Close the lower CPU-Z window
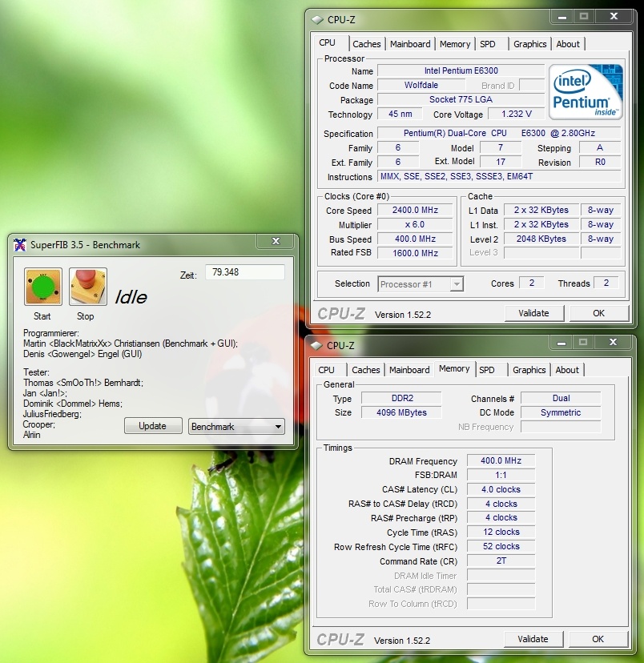Screen dimensions: 644x663 click(613, 343)
